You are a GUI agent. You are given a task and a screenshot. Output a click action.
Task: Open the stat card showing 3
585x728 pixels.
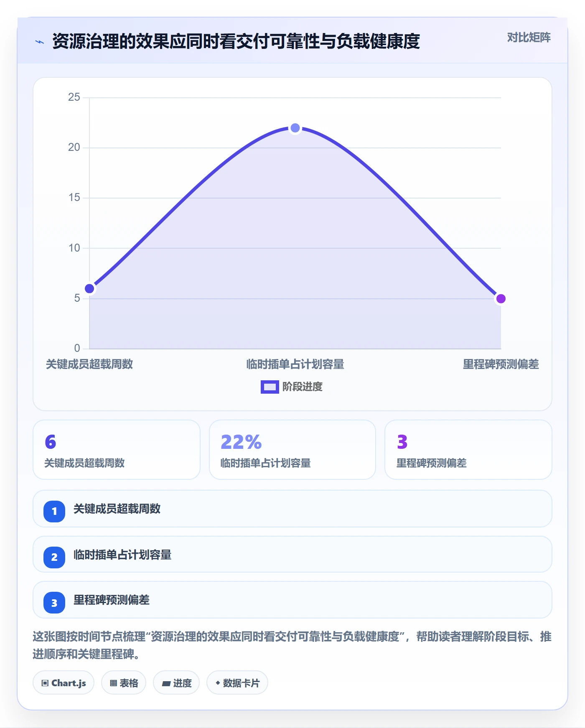[x=468, y=450]
